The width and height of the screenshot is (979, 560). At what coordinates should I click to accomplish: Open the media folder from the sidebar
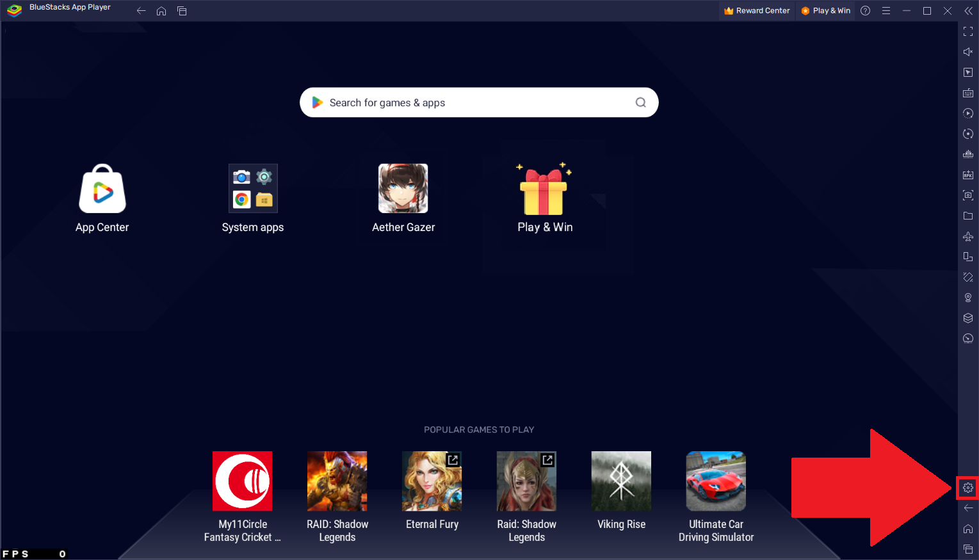point(968,216)
